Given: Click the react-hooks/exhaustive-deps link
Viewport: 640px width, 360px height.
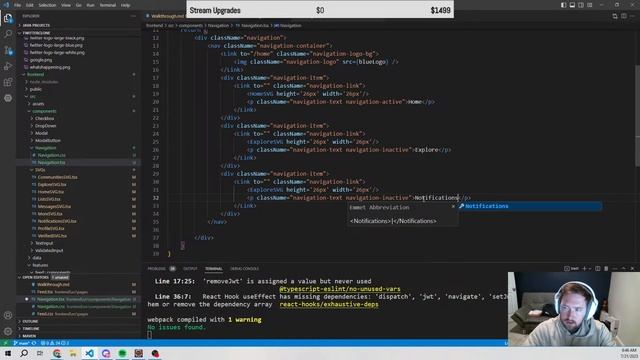Looking at the screenshot, I should [x=329, y=304].
